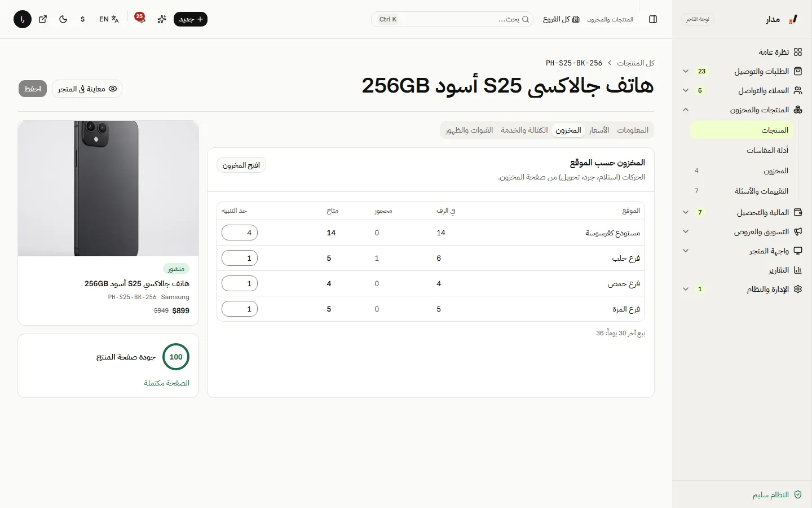Viewport: 812px width, 508px height.
Task: Click the phone product image thumbnail
Action: point(108,189)
